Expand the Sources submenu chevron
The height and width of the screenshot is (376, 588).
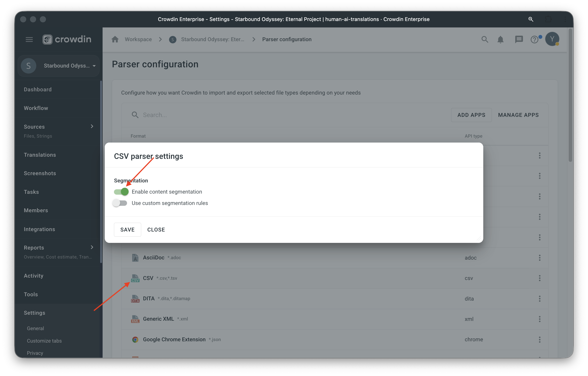coord(92,126)
